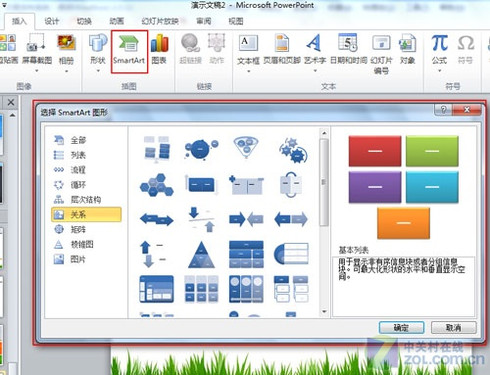Switch to the 切换 ribbon tab

pyautogui.click(x=84, y=21)
